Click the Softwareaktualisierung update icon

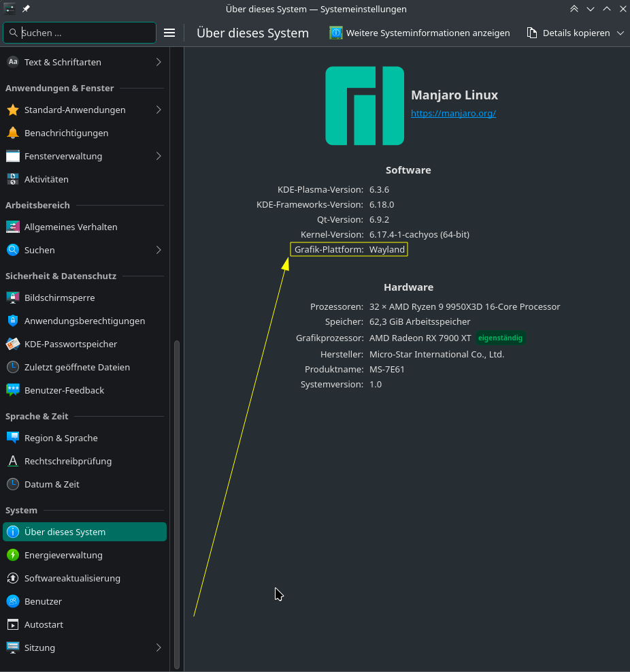(13, 578)
